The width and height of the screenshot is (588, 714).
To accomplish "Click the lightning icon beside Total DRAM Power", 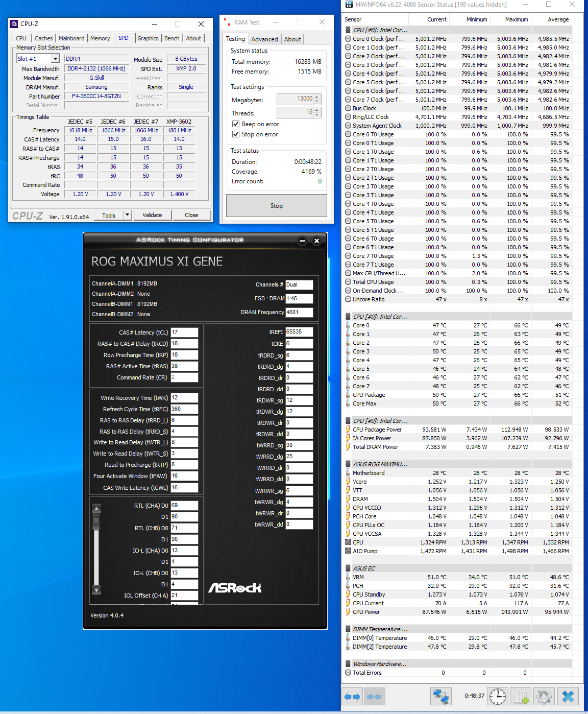I will [348, 447].
